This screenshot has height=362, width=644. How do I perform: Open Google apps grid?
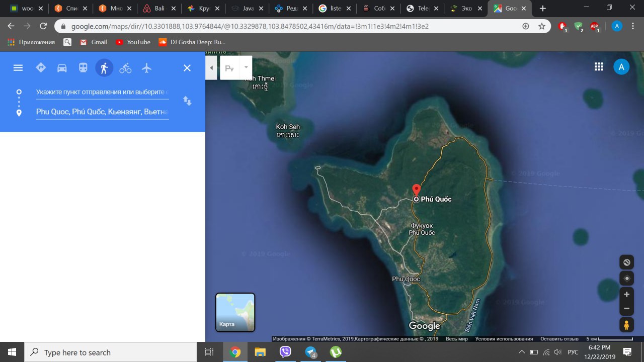point(599,67)
